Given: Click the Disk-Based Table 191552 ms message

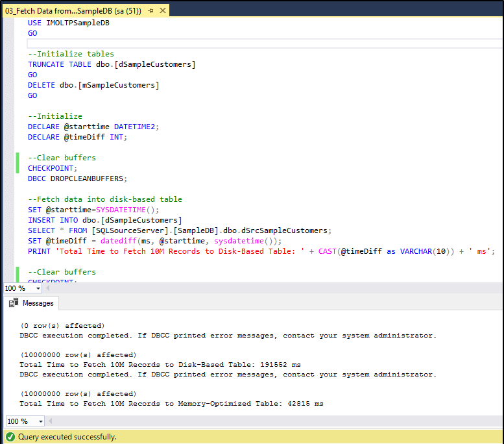Looking at the screenshot, I should [x=160, y=365].
